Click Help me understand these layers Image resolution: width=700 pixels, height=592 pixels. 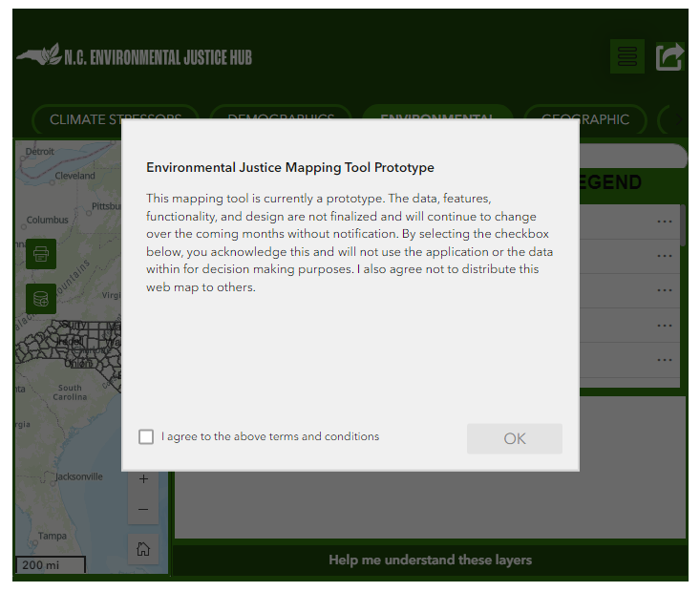(x=430, y=560)
